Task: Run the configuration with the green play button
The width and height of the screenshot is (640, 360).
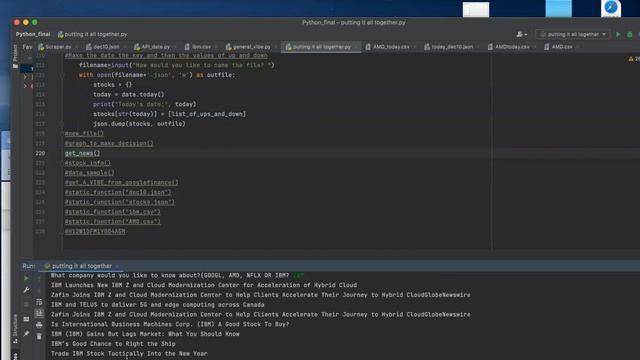Action: [618, 34]
